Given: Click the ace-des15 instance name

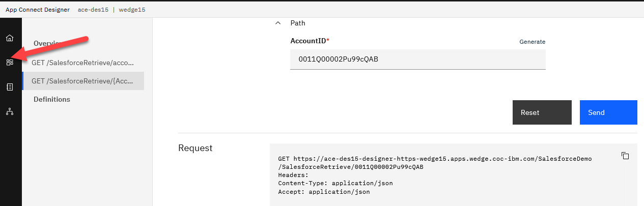Looking at the screenshot, I should (93, 10).
